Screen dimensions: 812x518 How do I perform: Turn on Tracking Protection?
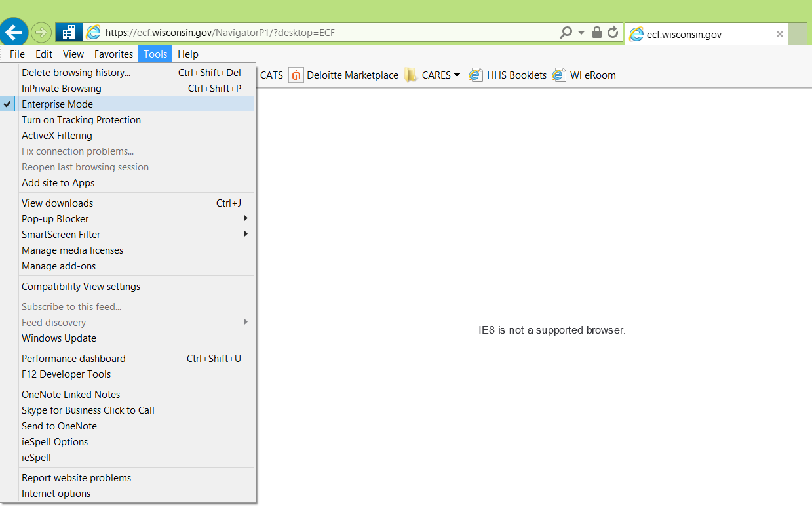tap(81, 120)
